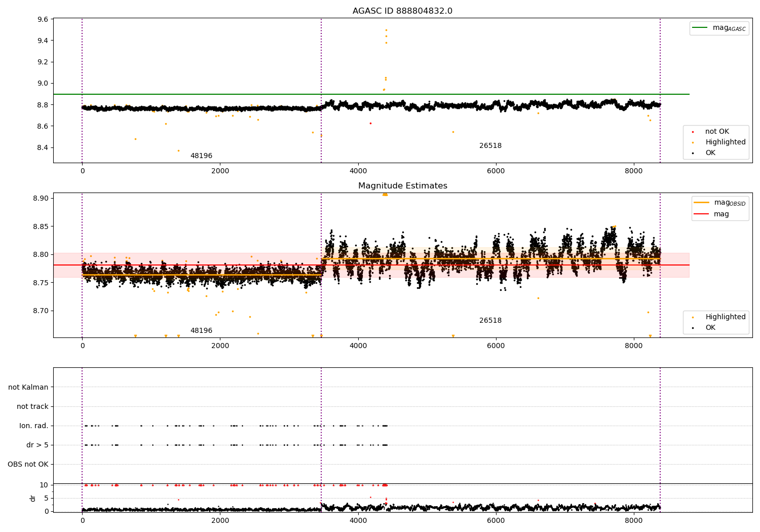Click the 'Ion. rad.' axis label

pos(34,426)
